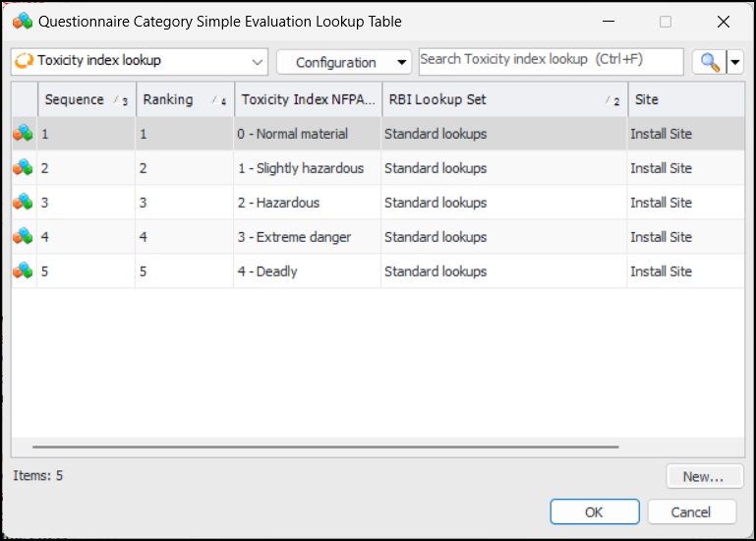Dismiss dialog with Cancel button

click(x=690, y=511)
